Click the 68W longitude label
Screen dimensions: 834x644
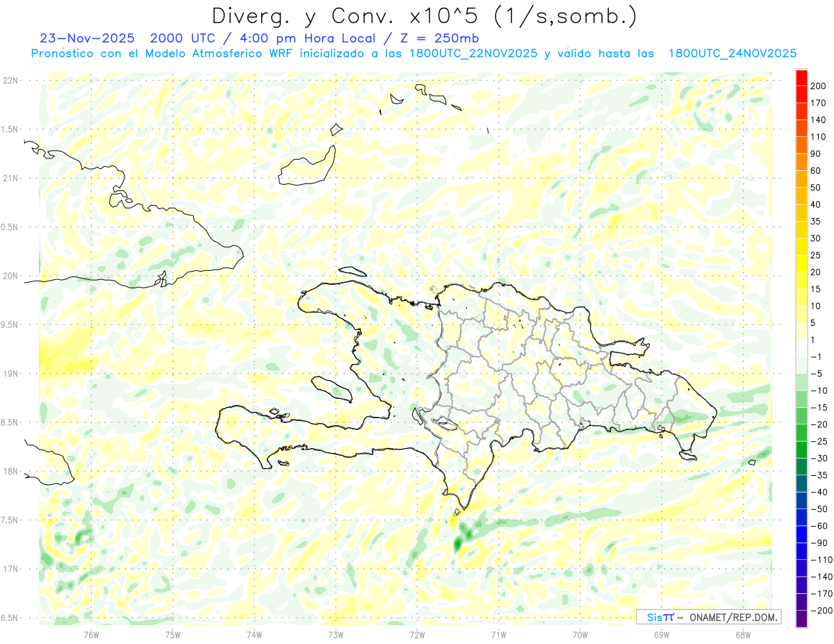(742, 634)
